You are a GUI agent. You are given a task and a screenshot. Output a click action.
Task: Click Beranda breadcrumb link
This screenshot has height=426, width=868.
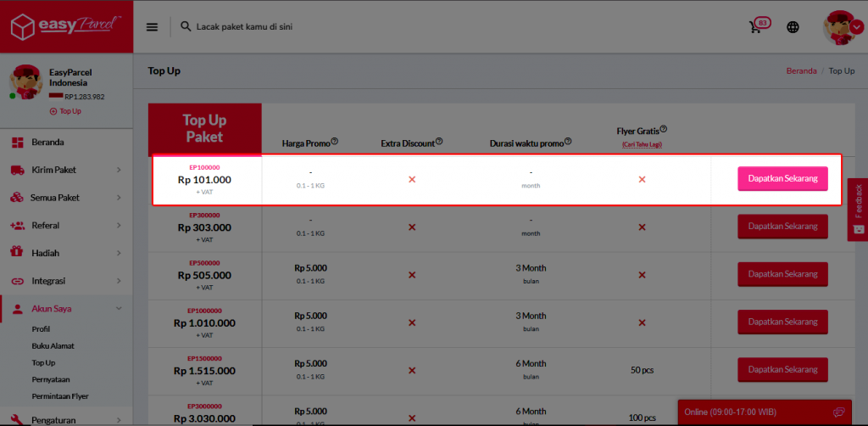[801, 71]
